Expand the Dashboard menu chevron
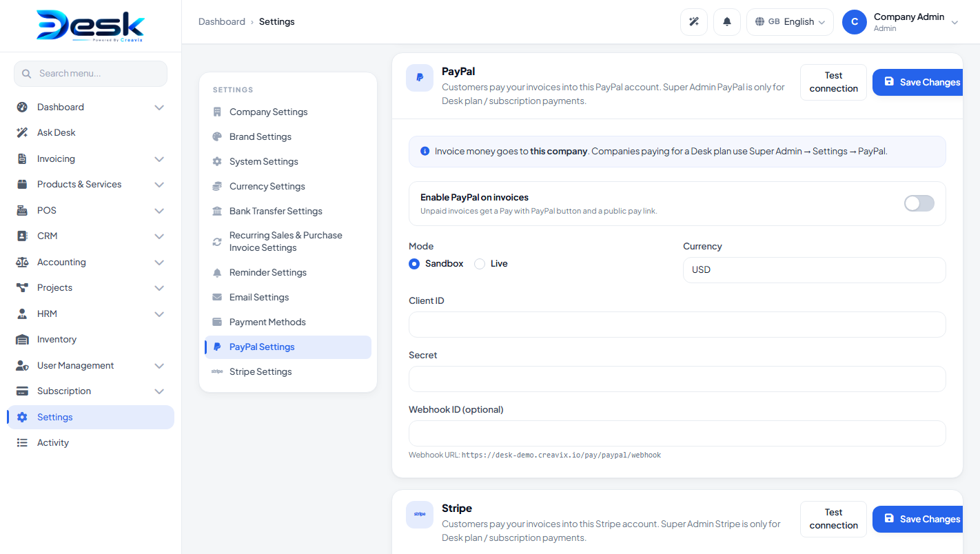This screenshot has width=980, height=554. click(159, 107)
